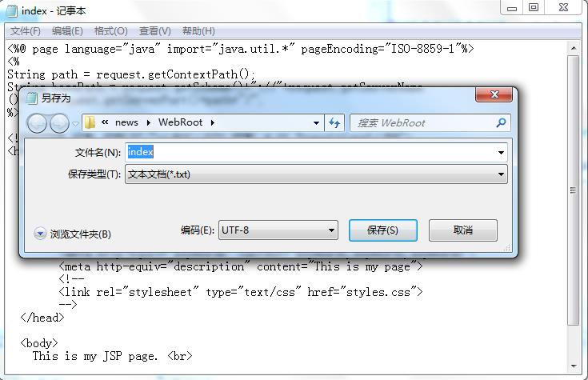
Task: Open the recent pages dropdown next to the nav arrows
Action: point(75,123)
